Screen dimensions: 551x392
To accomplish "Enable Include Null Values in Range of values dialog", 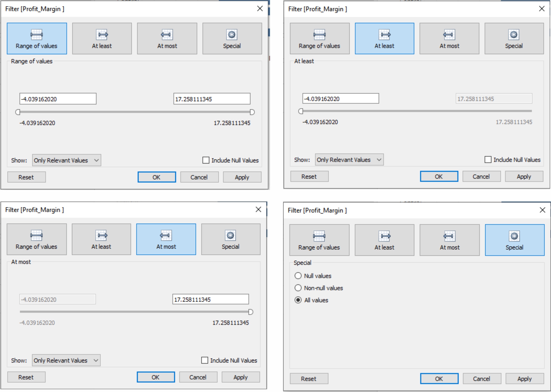I will [x=206, y=160].
